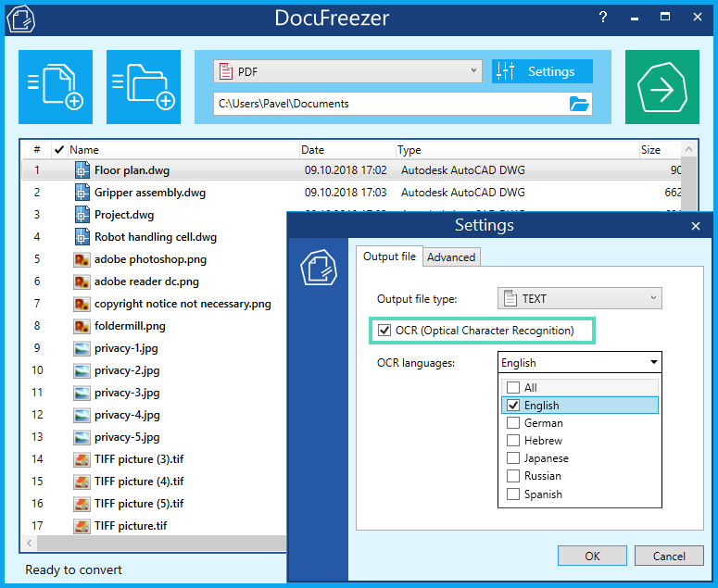The width and height of the screenshot is (718, 588).
Task: Click the TIF icon beside TIFF picture (5).tif
Action: click(82, 504)
